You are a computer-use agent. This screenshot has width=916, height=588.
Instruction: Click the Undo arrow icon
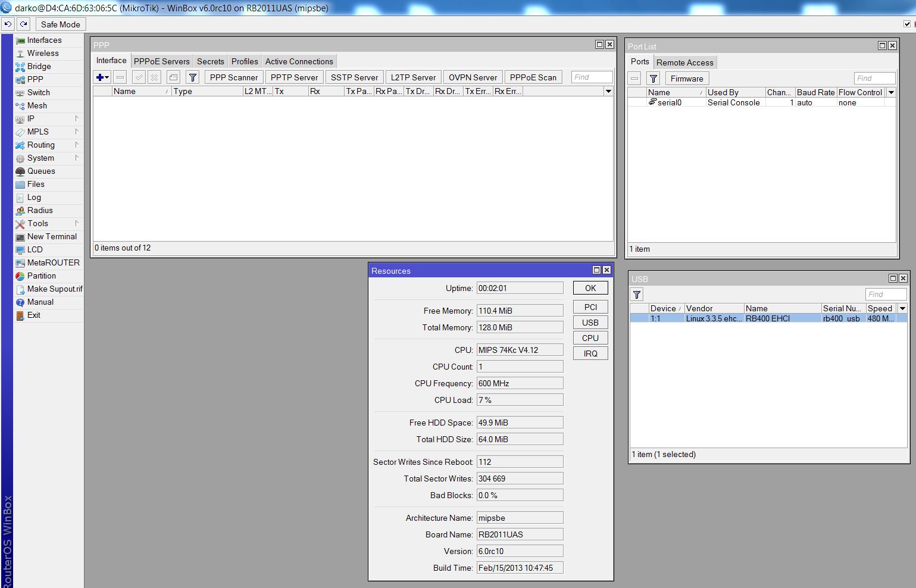[8, 24]
